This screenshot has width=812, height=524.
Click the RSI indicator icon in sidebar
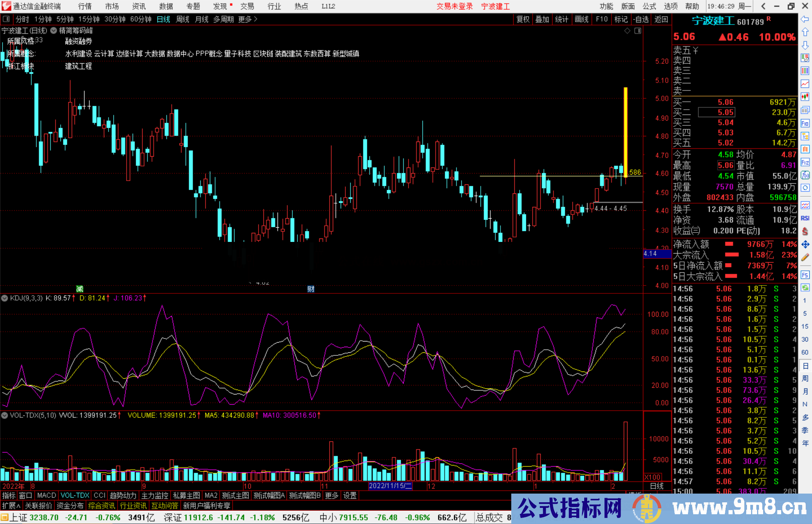click(805, 218)
